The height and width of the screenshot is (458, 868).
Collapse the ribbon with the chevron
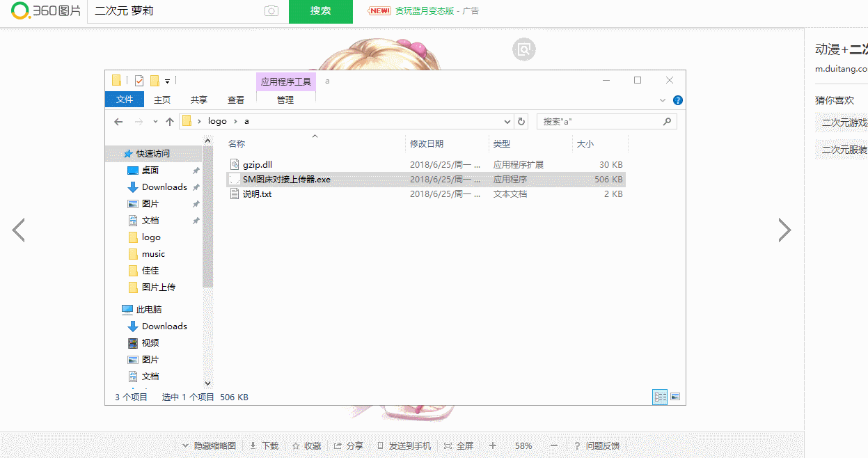[662, 100]
